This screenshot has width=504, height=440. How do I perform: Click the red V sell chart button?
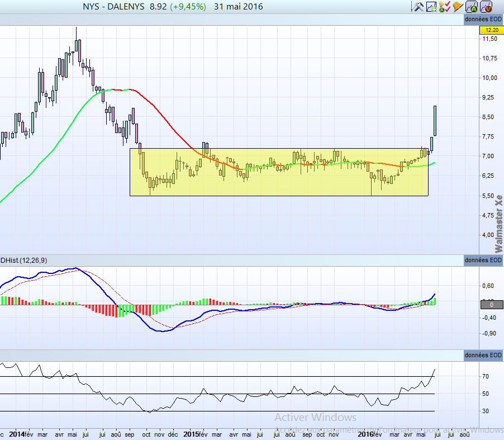coord(486,7)
